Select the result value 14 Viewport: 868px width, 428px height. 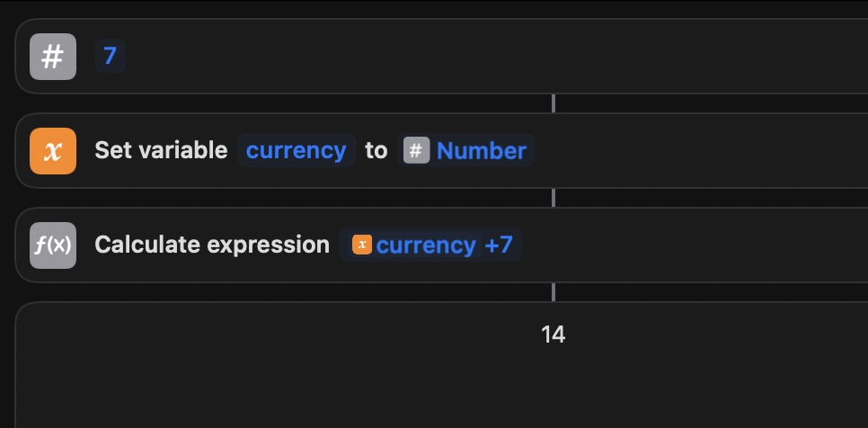coord(553,334)
